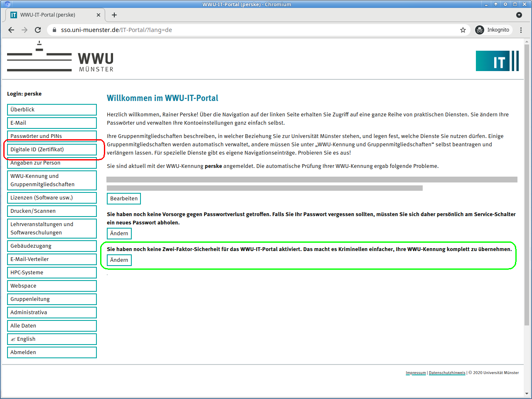Switch language to English
This screenshot has width=532, height=399.
click(52, 339)
